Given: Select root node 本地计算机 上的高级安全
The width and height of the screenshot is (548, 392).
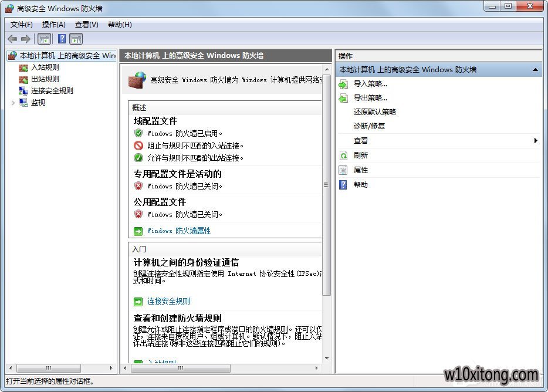Looking at the screenshot, I should pyautogui.click(x=68, y=56).
